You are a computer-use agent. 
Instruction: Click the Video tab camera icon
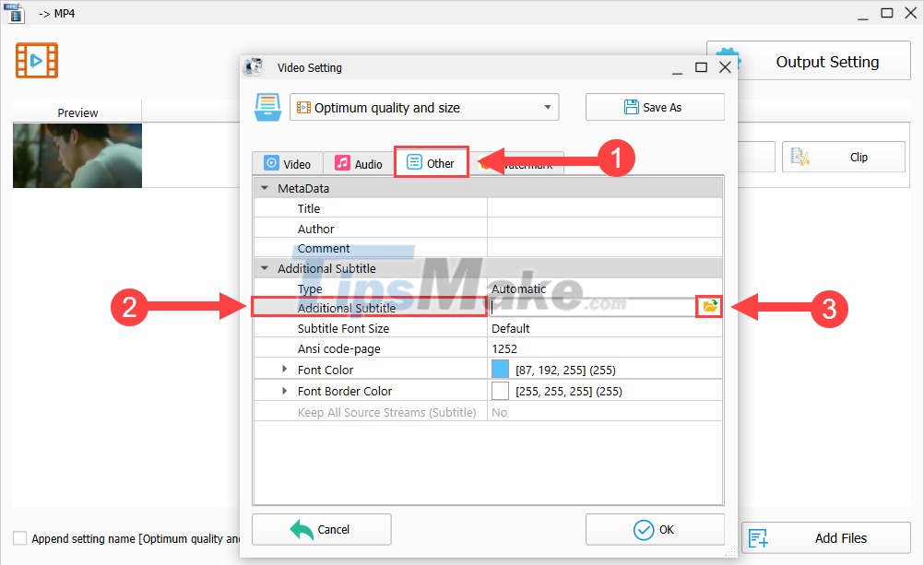[271, 162]
